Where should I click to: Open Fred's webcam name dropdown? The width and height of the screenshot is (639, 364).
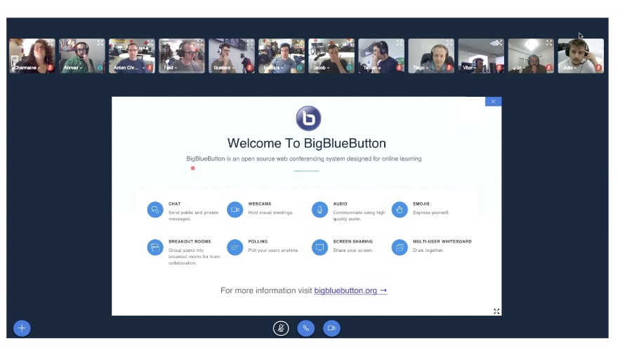click(171, 68)
